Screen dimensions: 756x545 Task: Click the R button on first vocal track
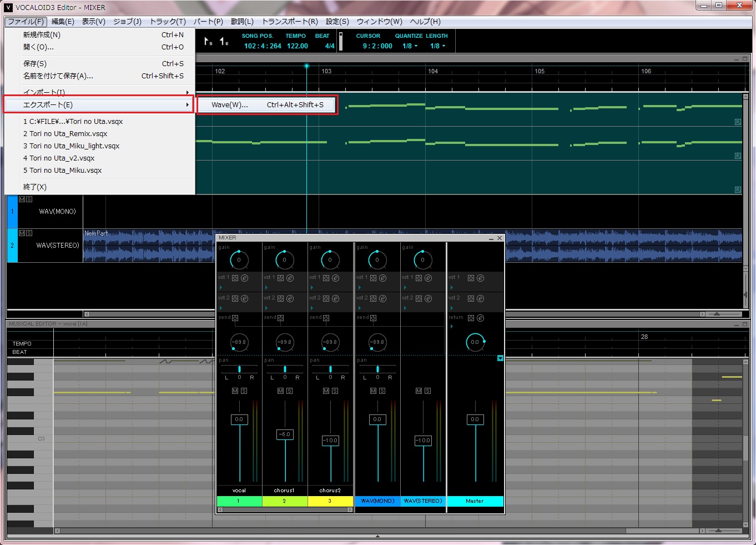click(738, 122)
